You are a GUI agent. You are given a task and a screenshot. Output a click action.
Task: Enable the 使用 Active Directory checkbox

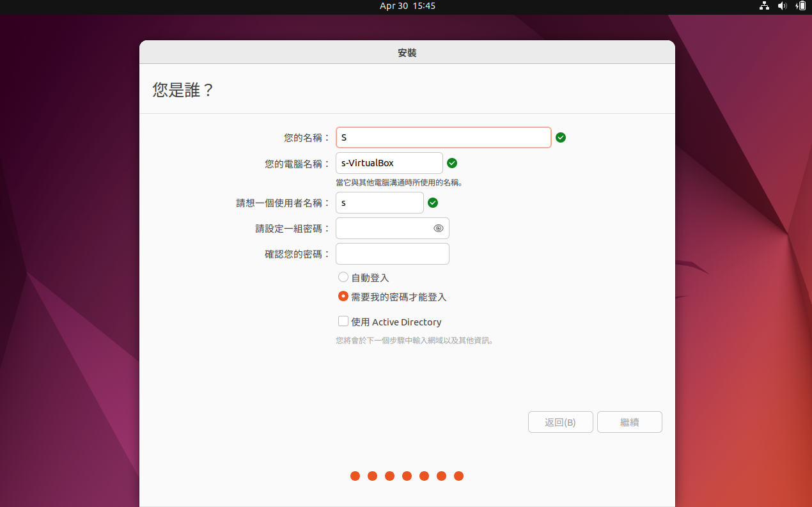(343, 321)
